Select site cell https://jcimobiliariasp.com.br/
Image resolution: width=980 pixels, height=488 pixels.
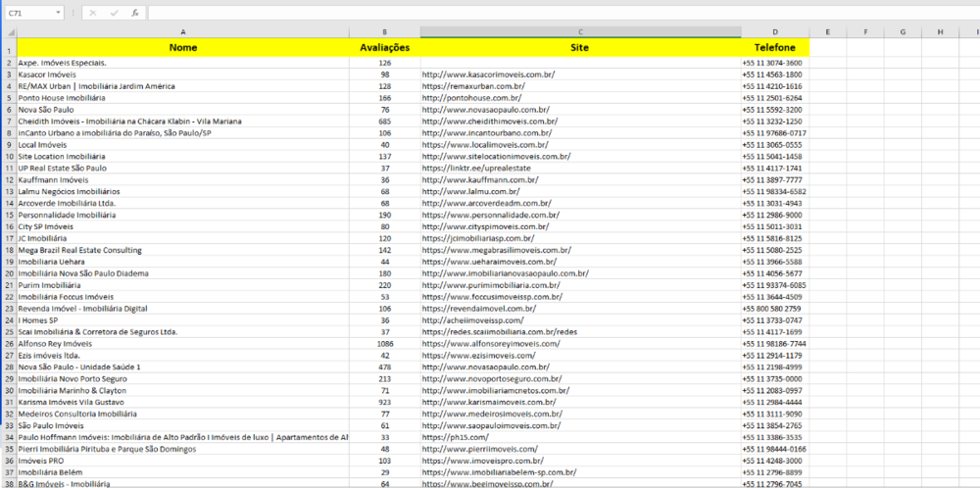click(x=580, y=238)
